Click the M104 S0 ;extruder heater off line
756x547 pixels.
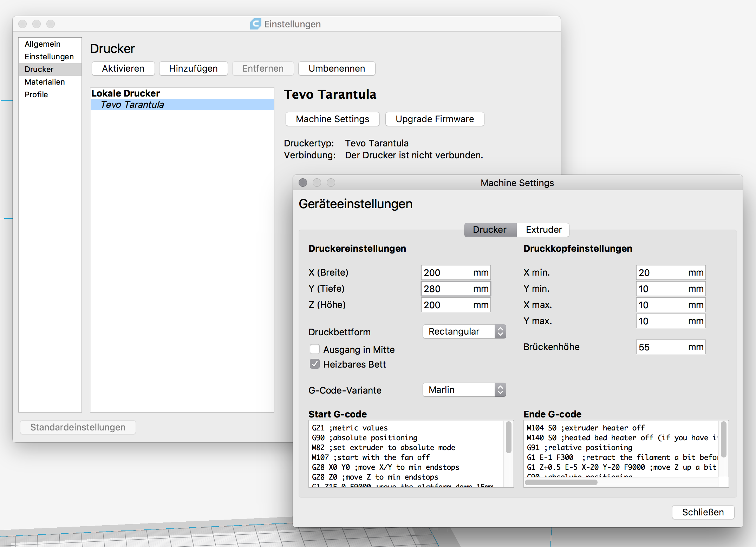(586, 428)
